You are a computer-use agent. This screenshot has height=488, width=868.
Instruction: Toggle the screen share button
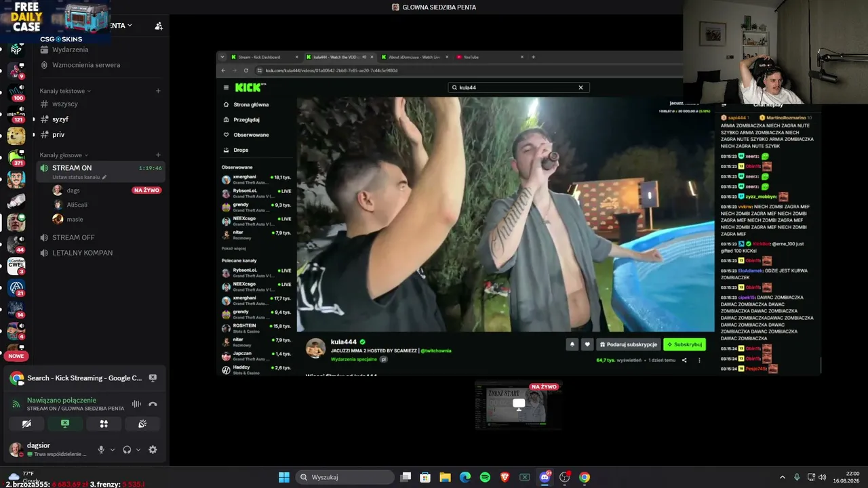[x=65, y=424]
